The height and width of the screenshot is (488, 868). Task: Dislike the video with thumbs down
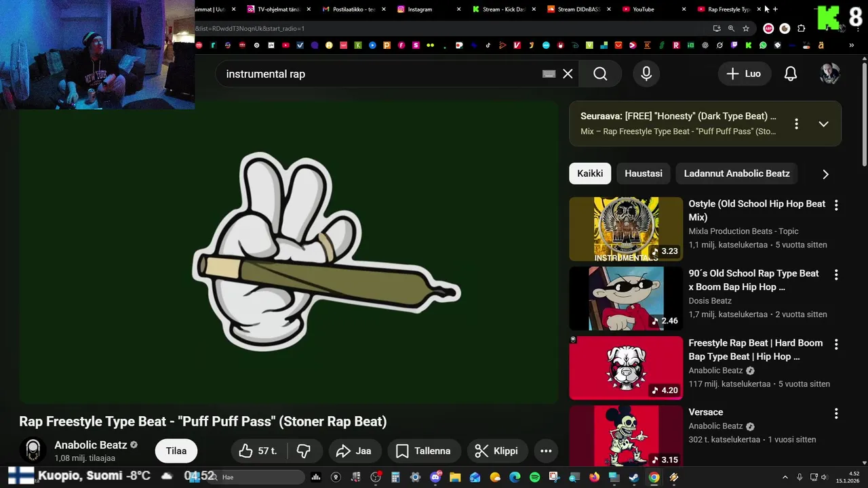pos(304,451)
